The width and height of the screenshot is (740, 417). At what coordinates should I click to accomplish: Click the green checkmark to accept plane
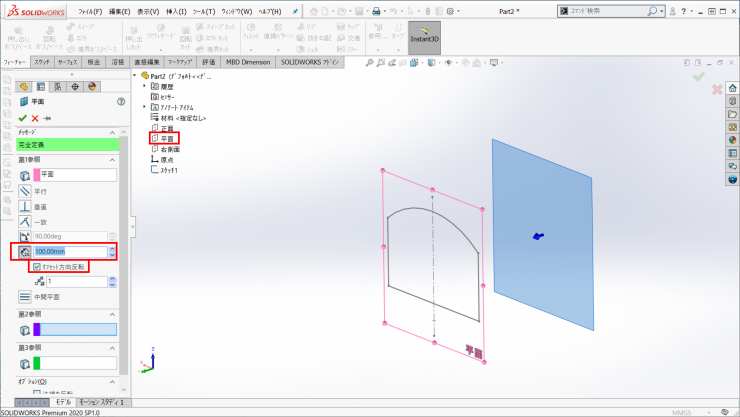click(22, 118)
